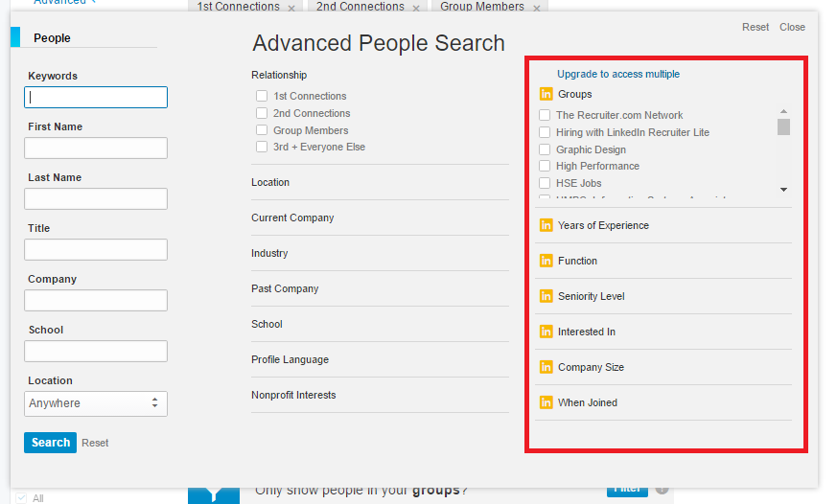Viewport: 837px width, 504px height.
Task: Click into the Last Name field
Action: [x=96, y=198]
